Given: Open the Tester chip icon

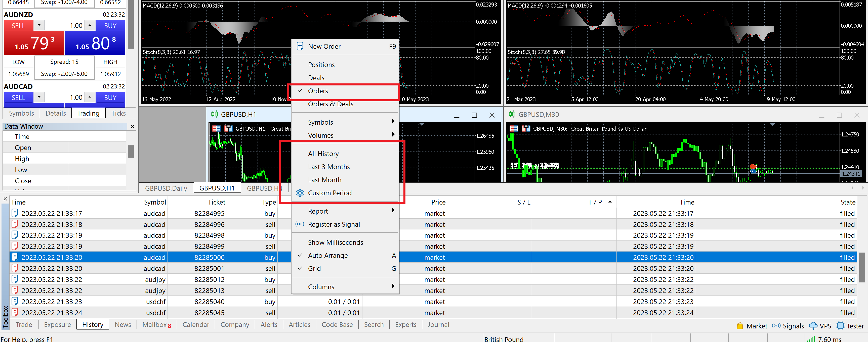Looking at the screenshot, I should pos(840,325).
